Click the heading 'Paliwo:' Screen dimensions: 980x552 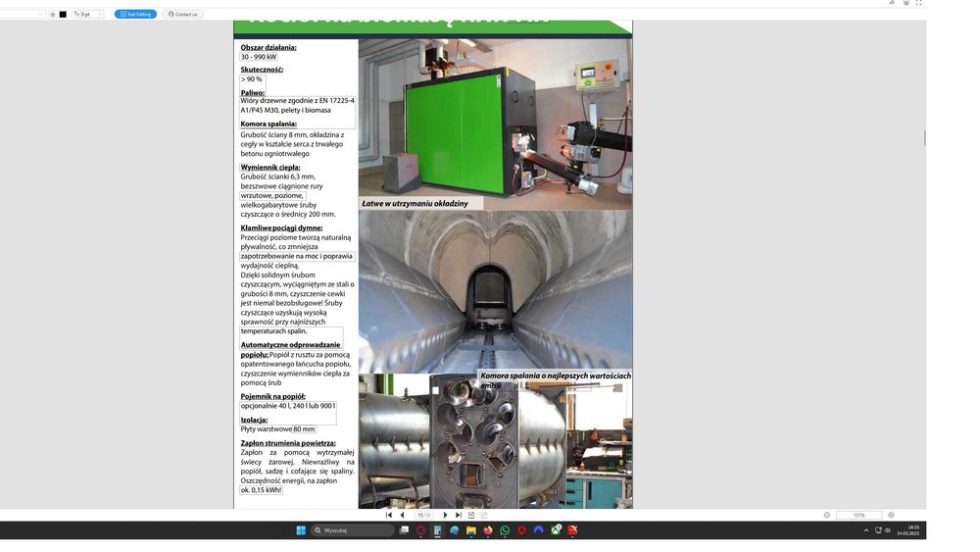tap(253, 93)
